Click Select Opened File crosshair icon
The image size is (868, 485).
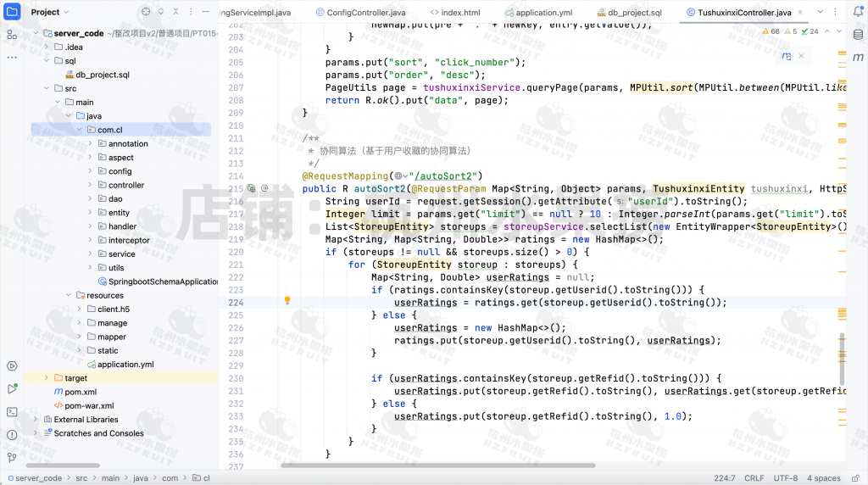point(147,12)
